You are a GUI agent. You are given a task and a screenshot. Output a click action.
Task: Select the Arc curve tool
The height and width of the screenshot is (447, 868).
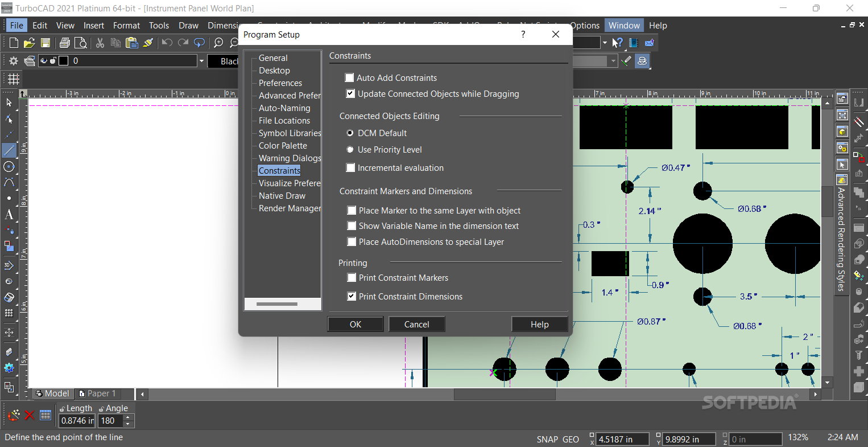click(x=9, y=182)
